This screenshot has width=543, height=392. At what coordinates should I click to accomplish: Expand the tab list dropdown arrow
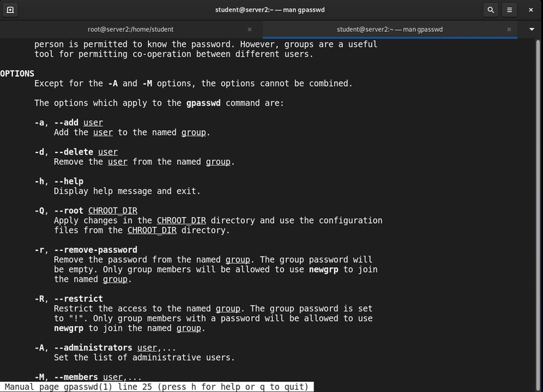click(531, 29)
